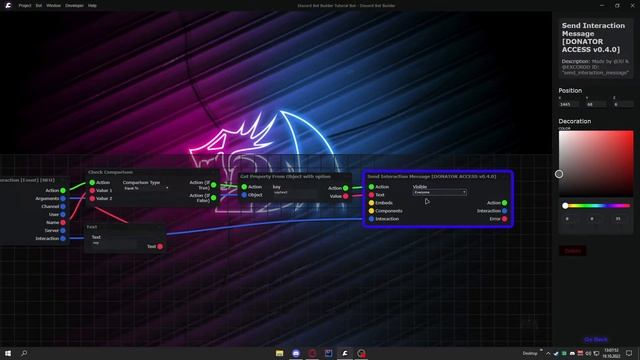Click the color picker saturation area
Screen dimensions: 640x360
click(x=596, y=164)
